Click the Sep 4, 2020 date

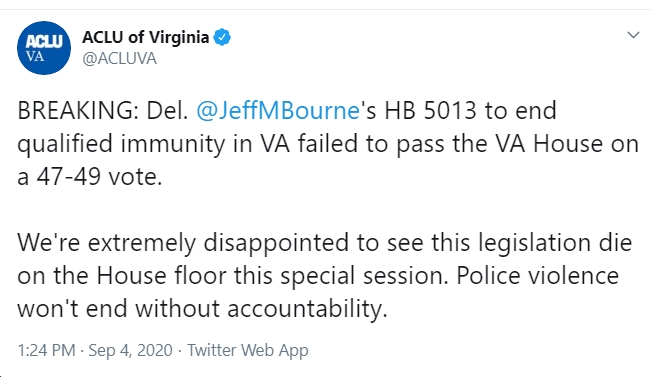click(130, 350)
